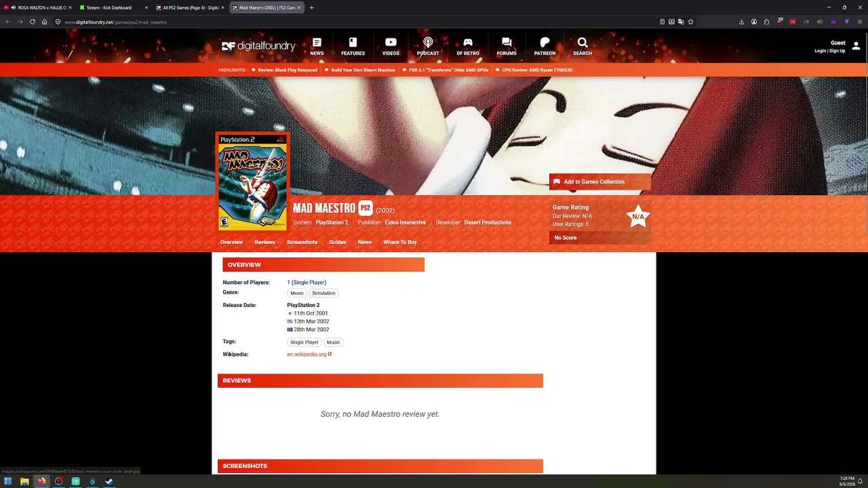Open the Forums speech bubble icon

(507, 43)
